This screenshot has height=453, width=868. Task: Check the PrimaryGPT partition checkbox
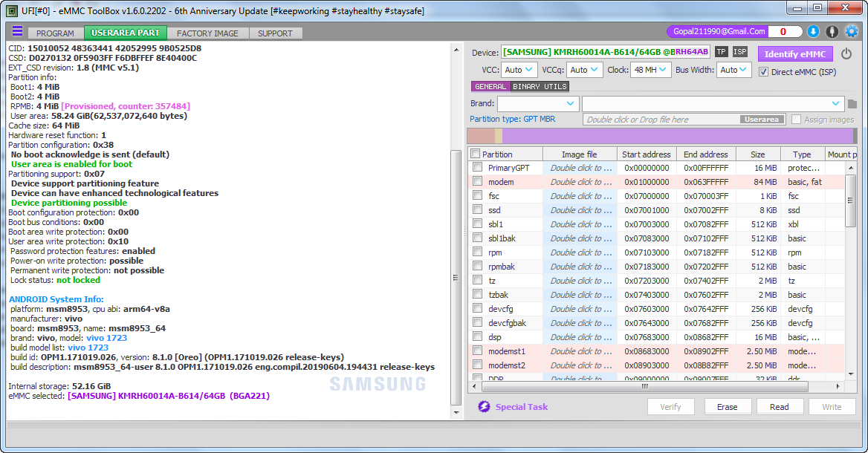point(477,167)
